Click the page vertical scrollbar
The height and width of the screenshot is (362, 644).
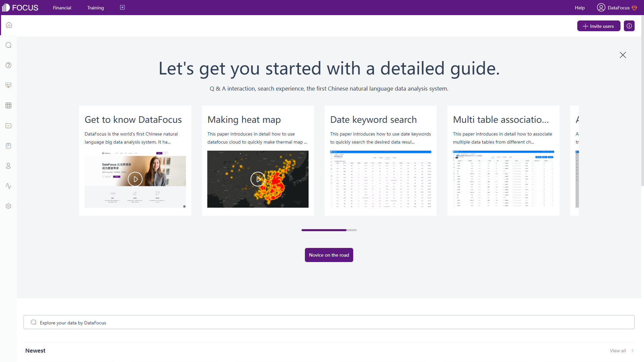642,101
